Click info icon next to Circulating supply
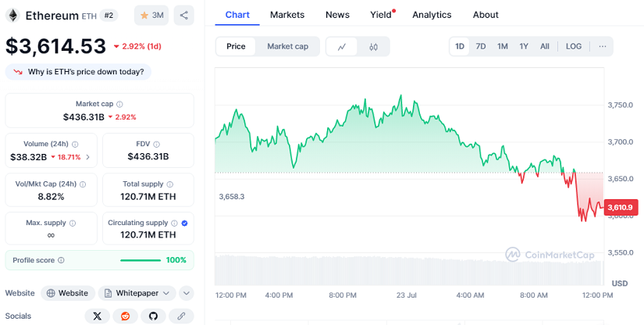644x325 pixels. pyautogui.click(x=174, y=223)
